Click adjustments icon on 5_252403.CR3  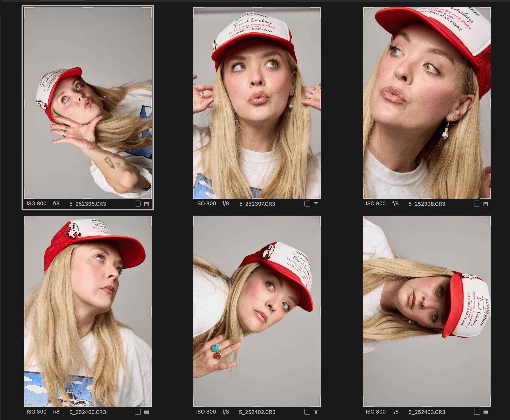[x=485, y=412]
